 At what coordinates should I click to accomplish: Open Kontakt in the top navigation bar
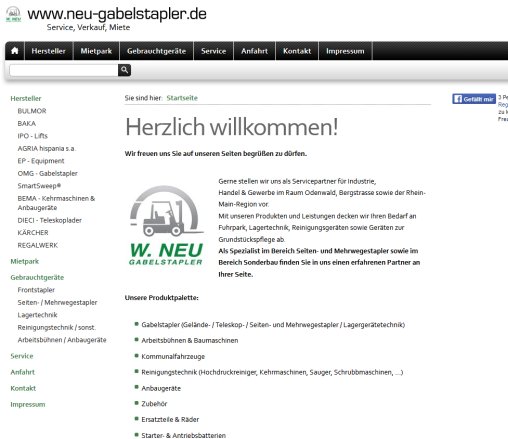pos(297,51)
